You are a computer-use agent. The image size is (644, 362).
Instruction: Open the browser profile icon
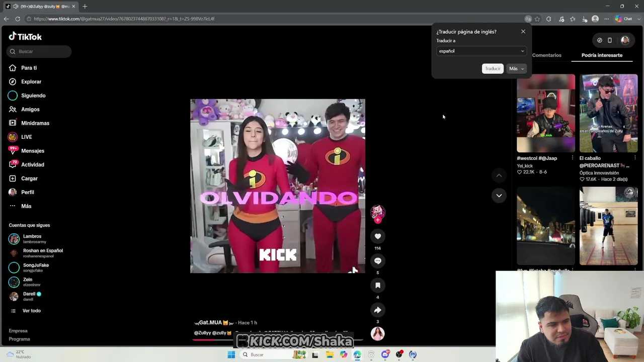[x=595, y=19]
